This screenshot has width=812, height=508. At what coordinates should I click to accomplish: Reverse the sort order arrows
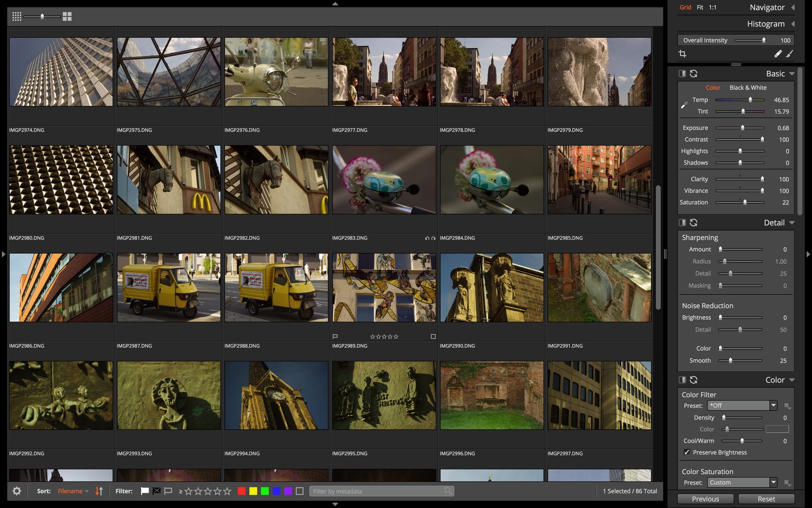(x=99, y=491)
